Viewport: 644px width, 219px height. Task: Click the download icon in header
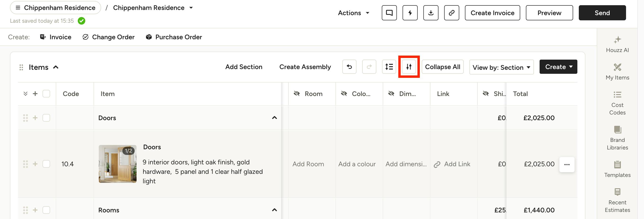(x=431, y=13)
